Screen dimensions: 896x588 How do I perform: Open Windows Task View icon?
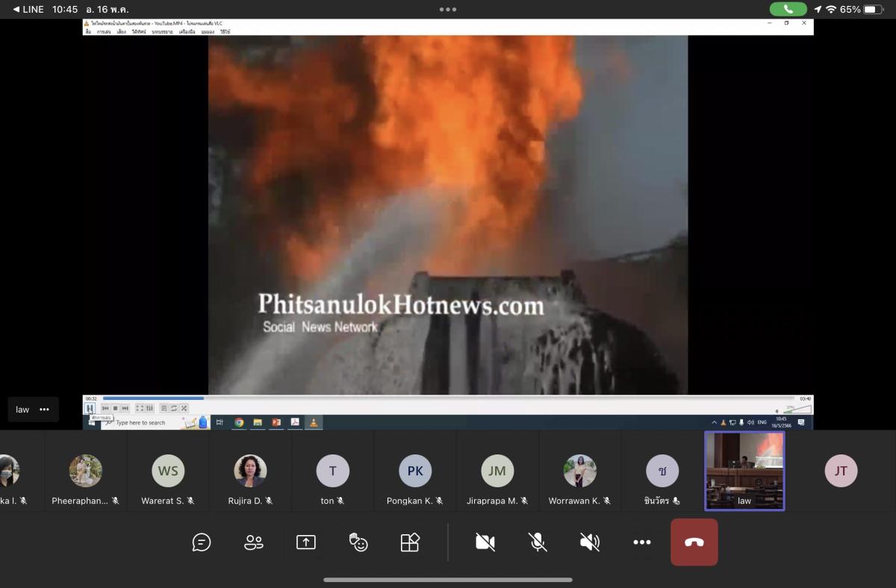220,422
